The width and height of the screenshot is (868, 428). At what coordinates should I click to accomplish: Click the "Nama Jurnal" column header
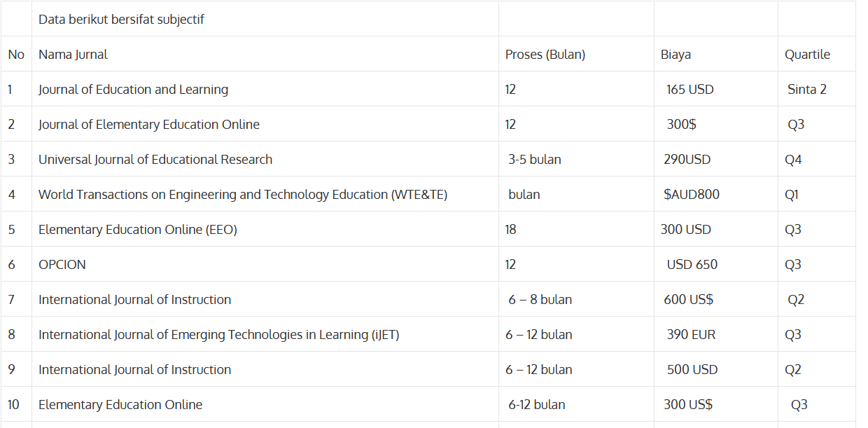[x=73, y=55]
